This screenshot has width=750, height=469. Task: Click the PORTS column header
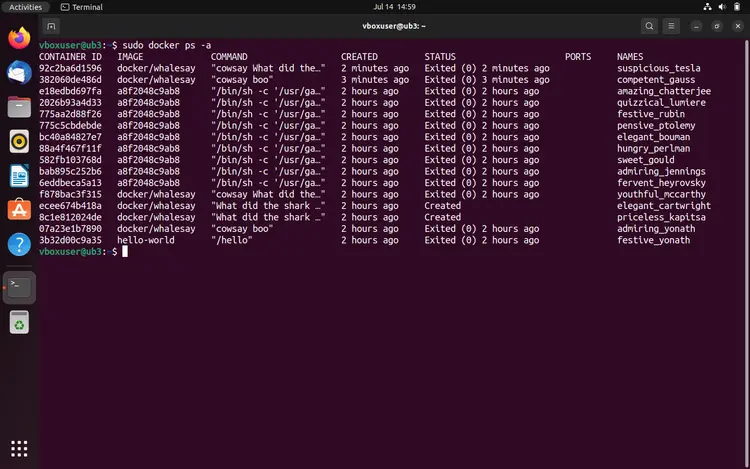[578, 56]
